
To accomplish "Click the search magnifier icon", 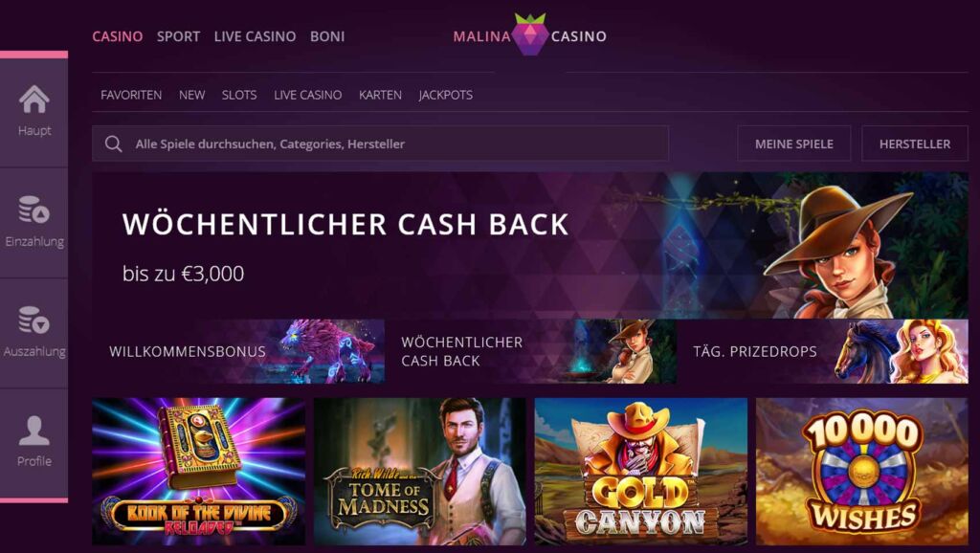I will pyautogui.click(x=113, y=144).
